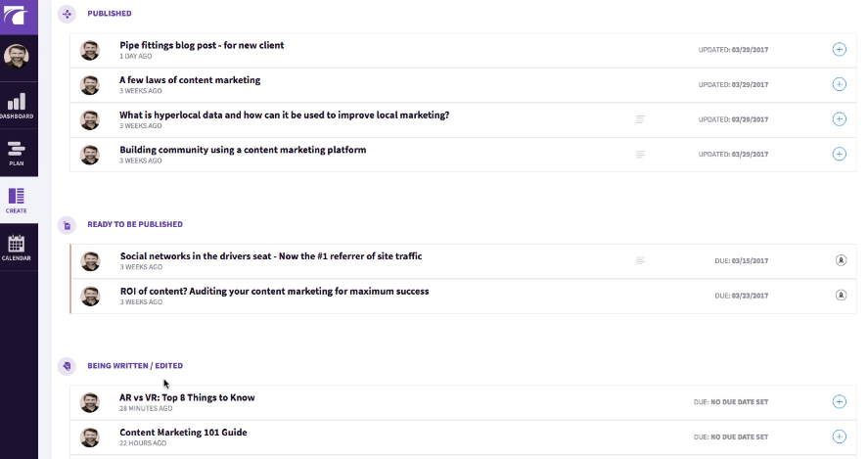
Task: Click plus icon for Building community post
Action: point(839,154)
